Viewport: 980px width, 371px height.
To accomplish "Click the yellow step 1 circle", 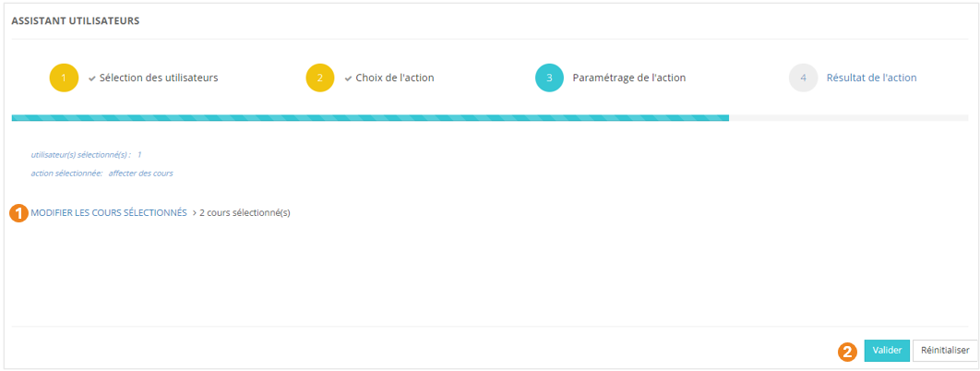I will coord(64,78).
